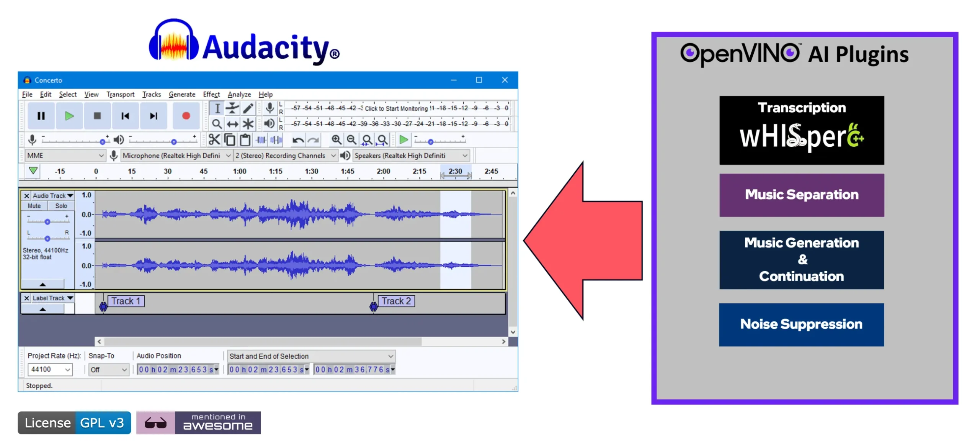
Task: Click the Play button to preview
Action: click(69, 115)
